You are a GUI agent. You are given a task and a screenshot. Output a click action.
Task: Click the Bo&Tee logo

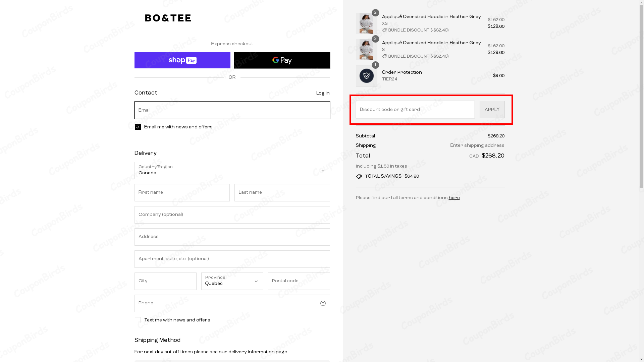coord(168,18)
